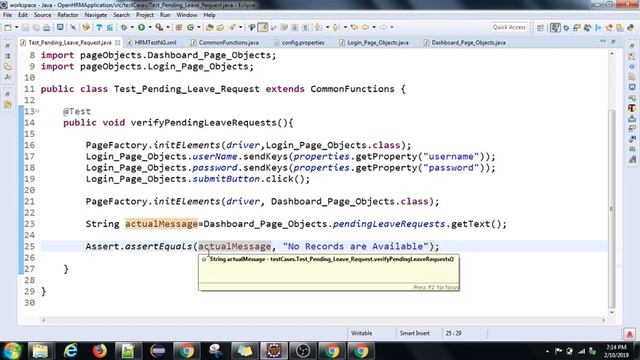Open dropdown beside New Java Class icon

[x=199, y=27]
